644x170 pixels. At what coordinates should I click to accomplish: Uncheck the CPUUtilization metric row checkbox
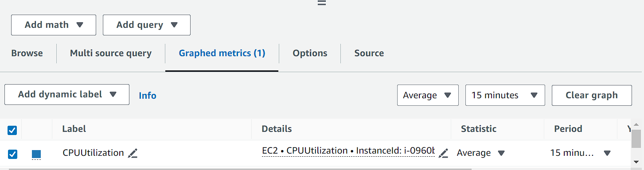(x=12, y=154)
